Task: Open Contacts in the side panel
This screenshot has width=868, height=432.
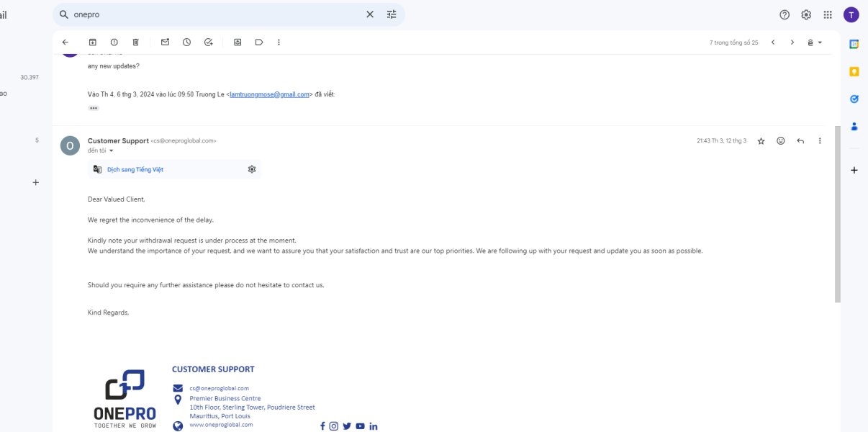Action: 854,126
